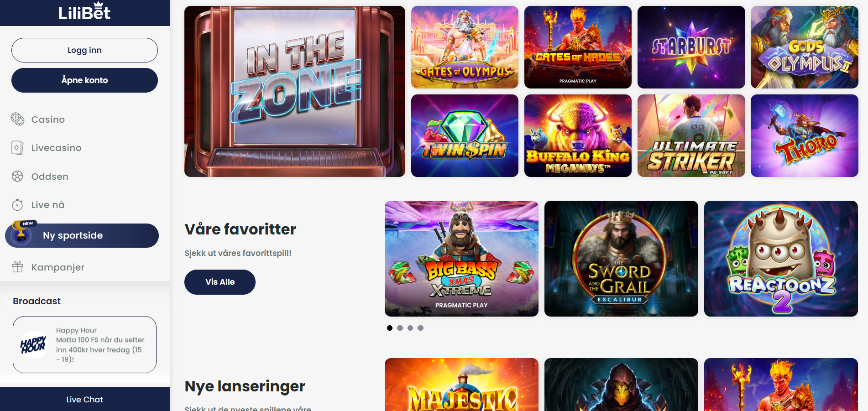Open the Buffalo King Megaways game tile
This screenshot has width=868, height=411.
point(578,135)
